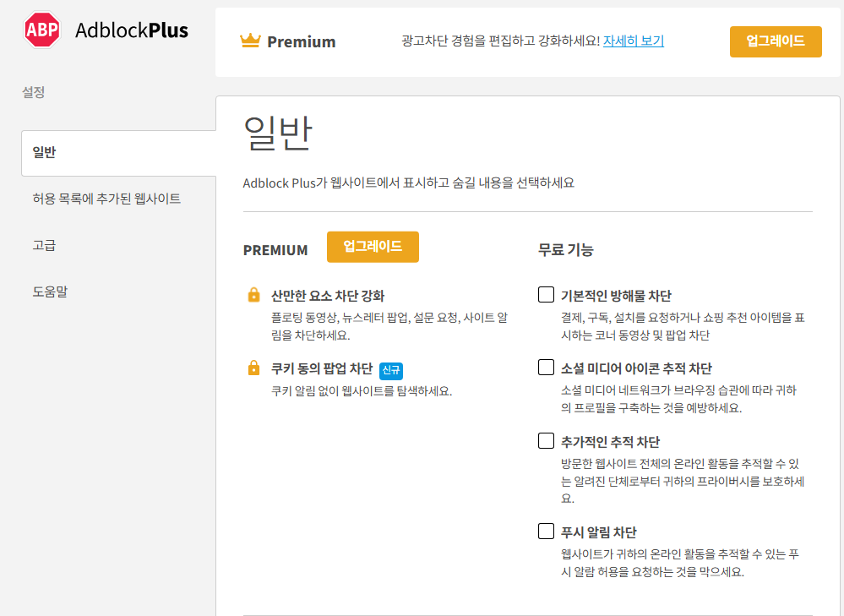Screen dimensions: 844x616
Task: Click the Premium banner title text
Action: pos(302,41)
